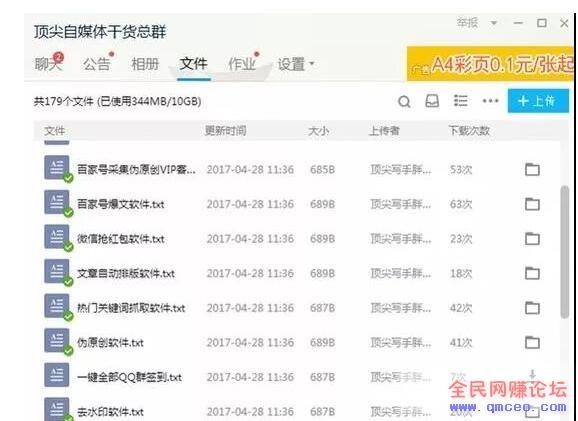Switch to the 作业 tab
The height and width of the screenshot is (421, 578).
coord(242,64)
